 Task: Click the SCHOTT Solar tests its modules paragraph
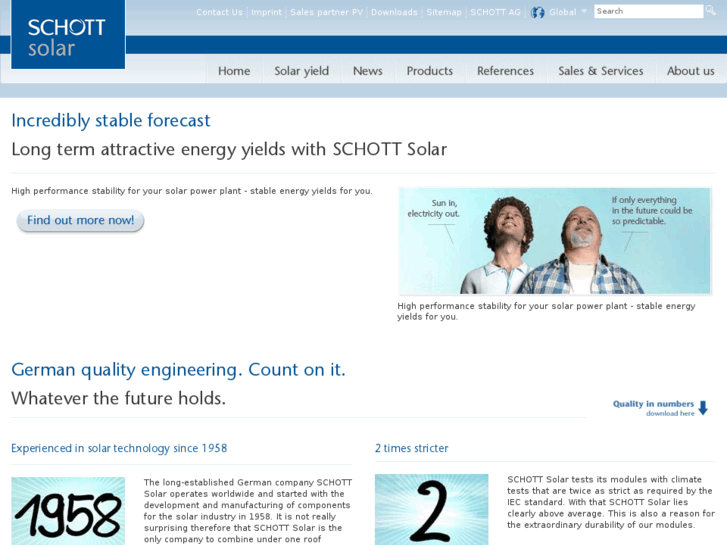pyautogui.click(x=611, y=502)
